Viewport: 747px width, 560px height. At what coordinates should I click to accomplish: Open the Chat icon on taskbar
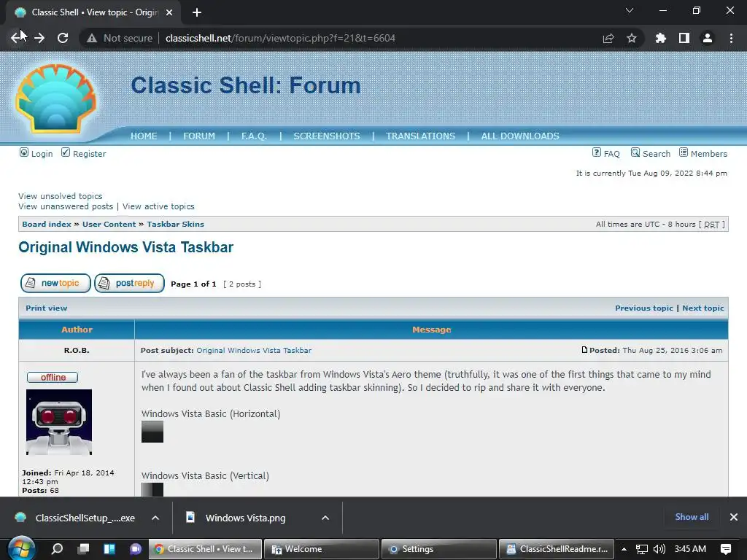click(136, 548)
